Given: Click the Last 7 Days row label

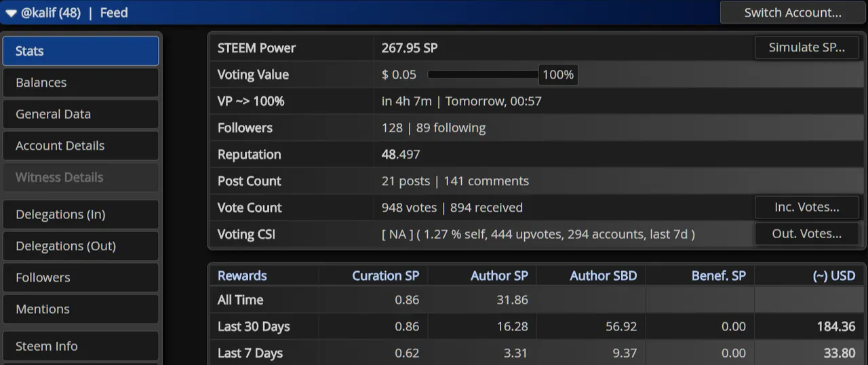Looking at the screenshot, I should [250, 353].
